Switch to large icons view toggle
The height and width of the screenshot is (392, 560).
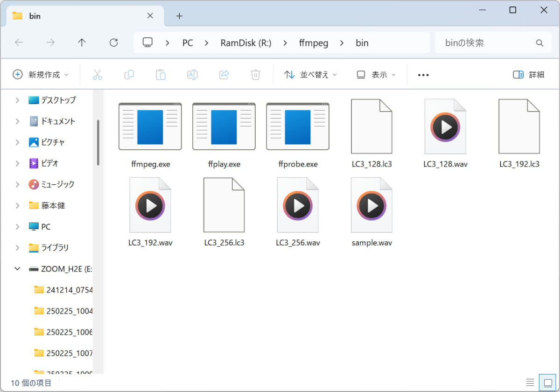click(x=547, y=383)
